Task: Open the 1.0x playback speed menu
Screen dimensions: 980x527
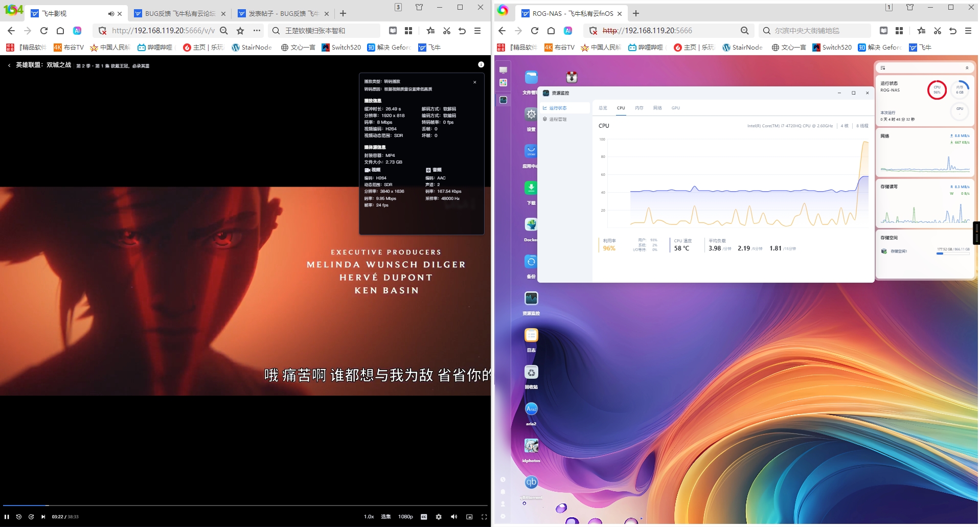Action: tap(369, 517)
